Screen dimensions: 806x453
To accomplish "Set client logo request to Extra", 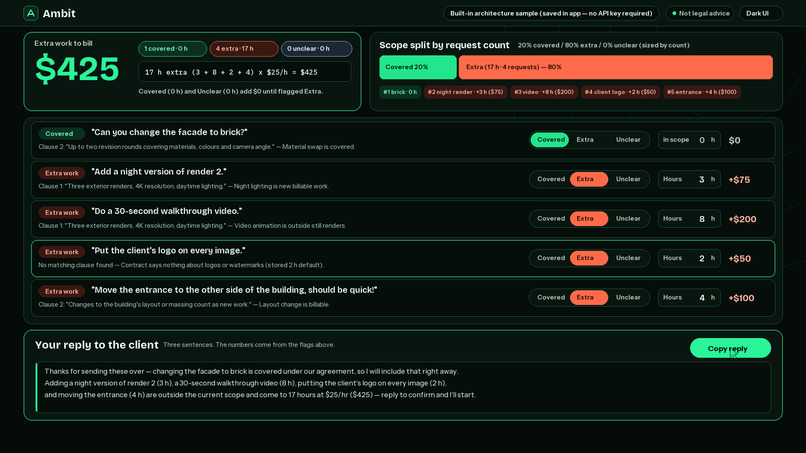I will [589, 258].
